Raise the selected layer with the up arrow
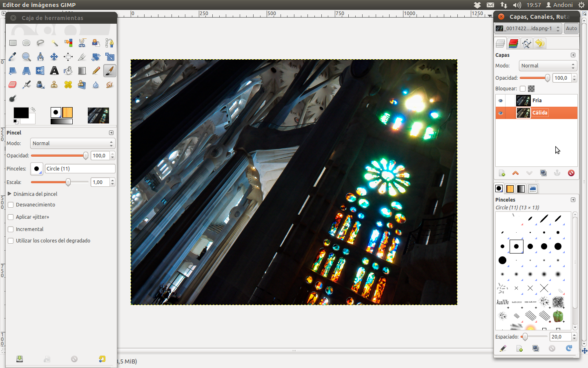The image size is (588, 368). (516, 173)
